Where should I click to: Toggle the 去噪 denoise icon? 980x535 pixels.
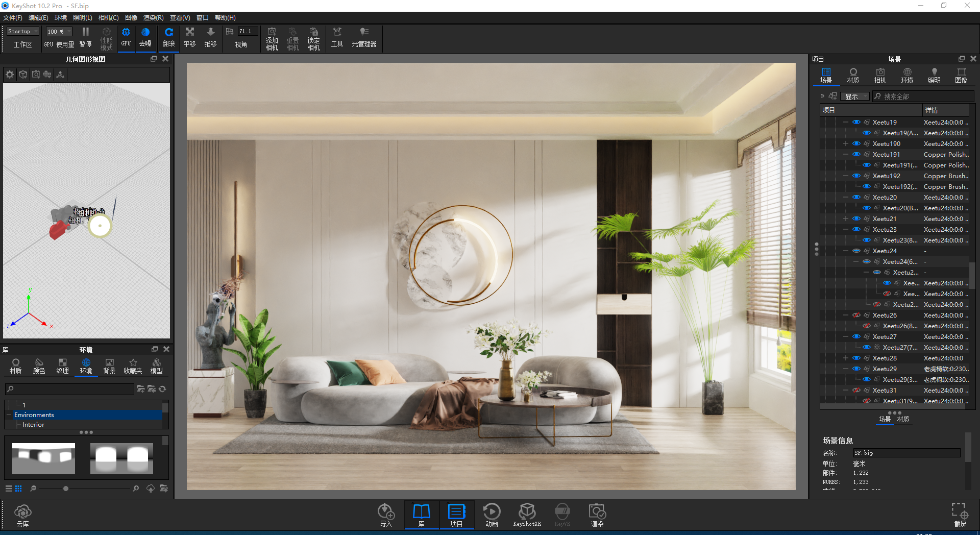[145, 37]
